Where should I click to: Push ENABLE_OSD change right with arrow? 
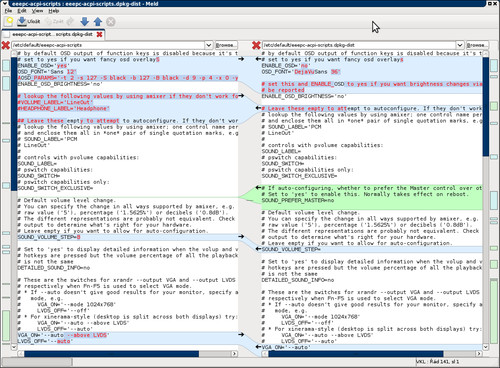(x=241, y=59)
